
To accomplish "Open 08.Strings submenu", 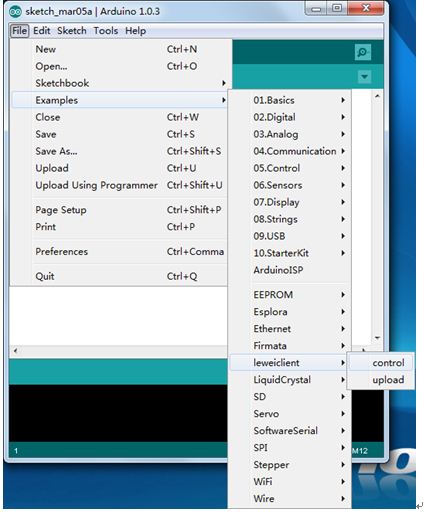I will click(290, 219).
